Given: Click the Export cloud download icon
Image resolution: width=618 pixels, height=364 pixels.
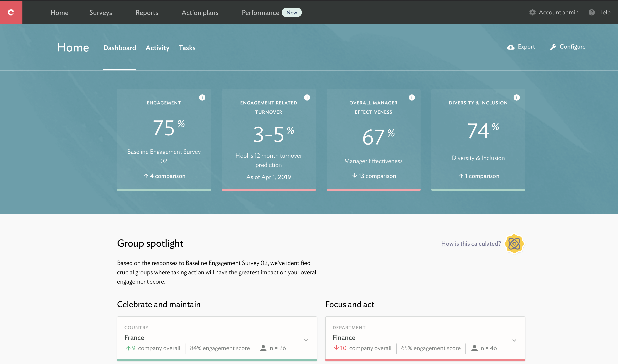Looking at the screenshot, I should [x=511, y=47].
